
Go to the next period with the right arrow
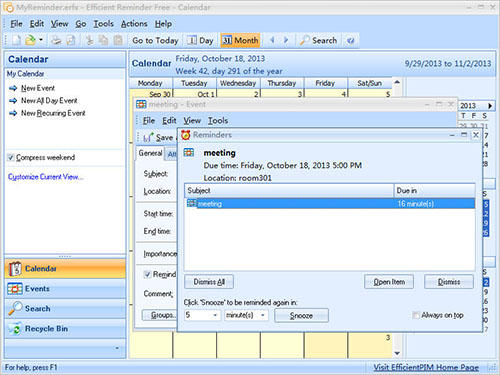coord(286,40)
